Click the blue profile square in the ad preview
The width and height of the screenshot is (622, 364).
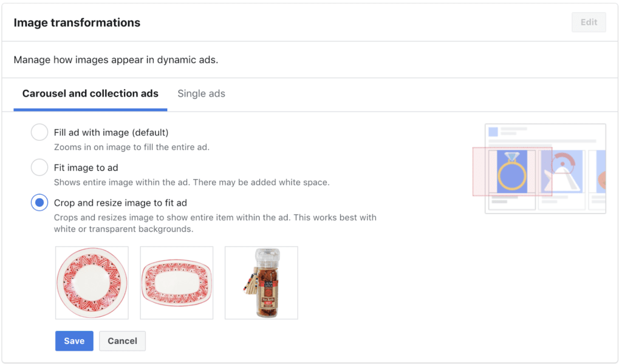pyautogui.click(x=493, y=132)
